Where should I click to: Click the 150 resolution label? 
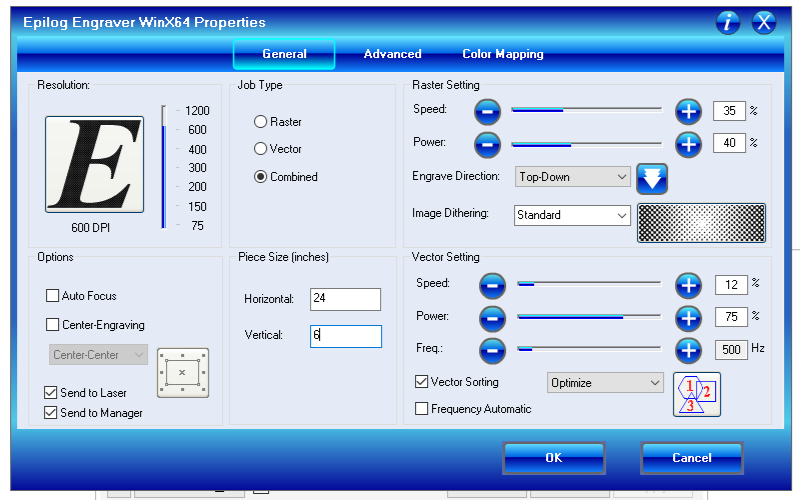tap(197, 207)
